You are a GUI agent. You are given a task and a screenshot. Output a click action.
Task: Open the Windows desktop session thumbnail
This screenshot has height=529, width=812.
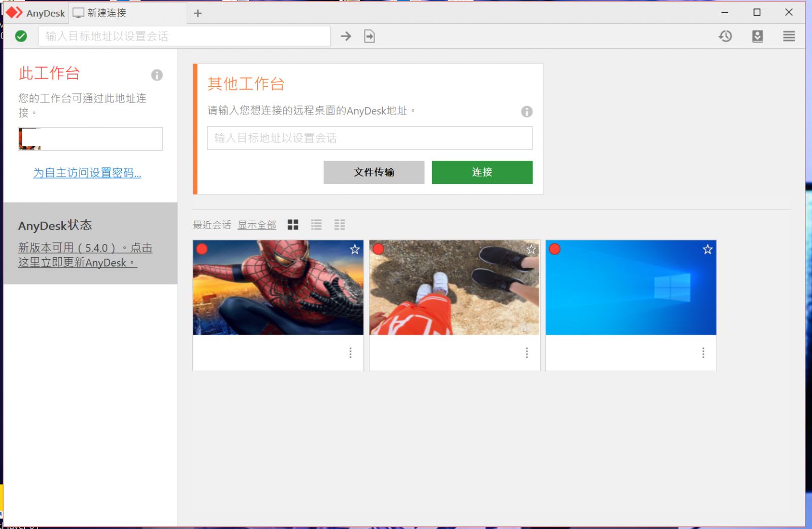click(631, 288)
